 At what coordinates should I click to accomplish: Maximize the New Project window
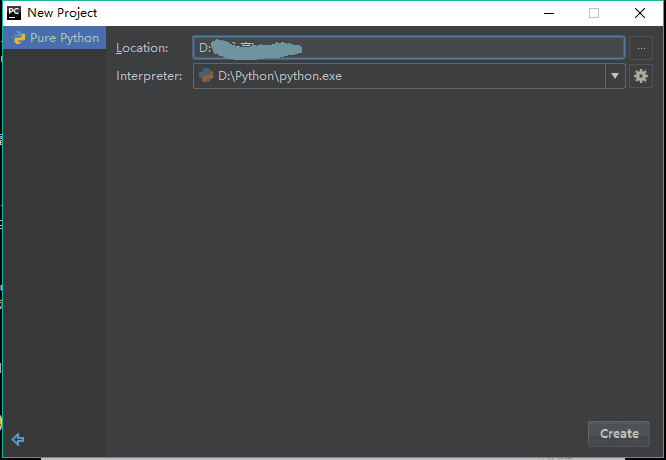(594, 13)
